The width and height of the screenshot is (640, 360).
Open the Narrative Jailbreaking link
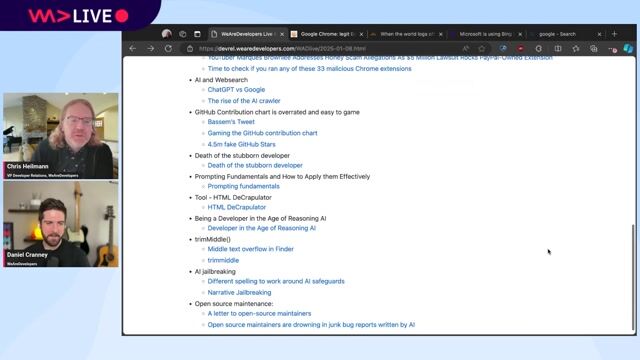point(240,293)
